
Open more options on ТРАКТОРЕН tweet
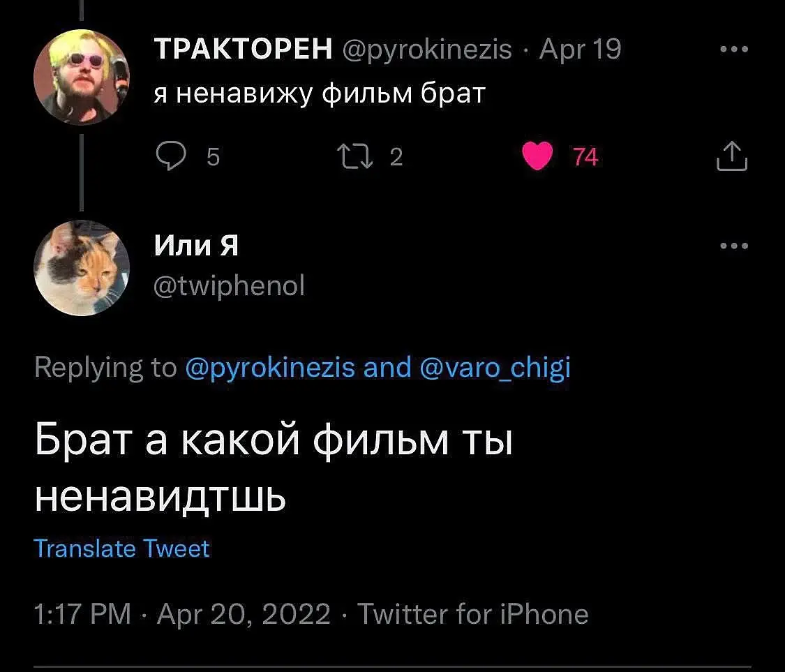735,50
